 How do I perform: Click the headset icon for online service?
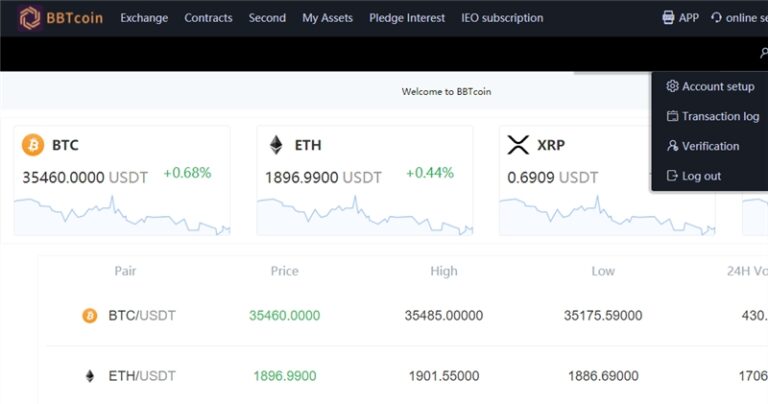[x=716, y=18]
